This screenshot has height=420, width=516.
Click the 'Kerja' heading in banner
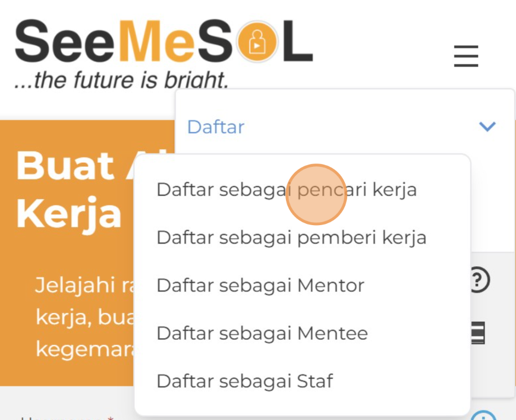[69, 213]
